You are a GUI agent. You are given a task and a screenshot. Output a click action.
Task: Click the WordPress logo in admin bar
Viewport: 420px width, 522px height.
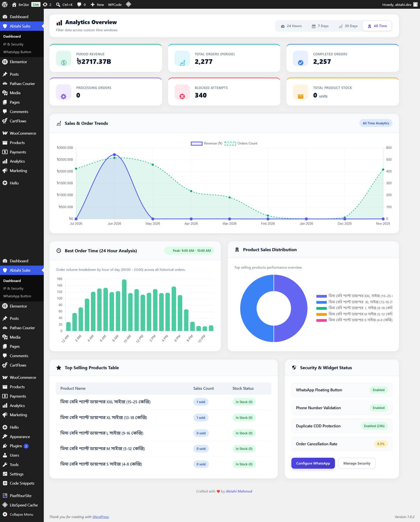[x=5, y=4]
